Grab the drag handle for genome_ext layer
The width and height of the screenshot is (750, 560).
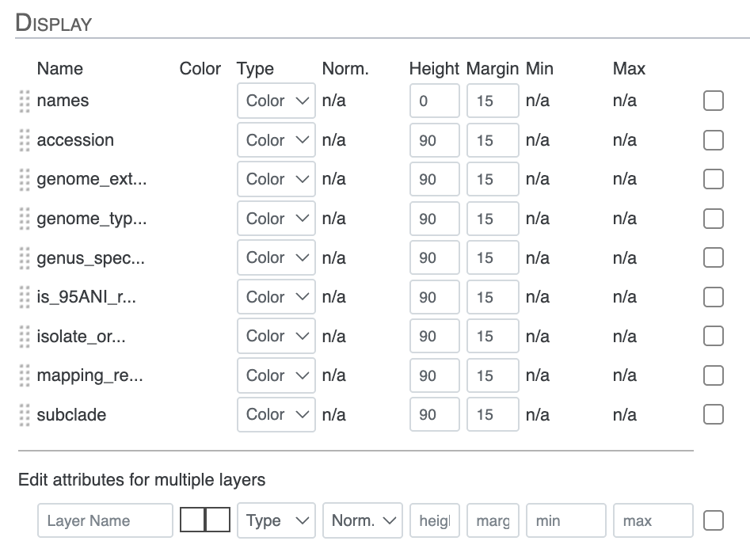click(25, 180)
